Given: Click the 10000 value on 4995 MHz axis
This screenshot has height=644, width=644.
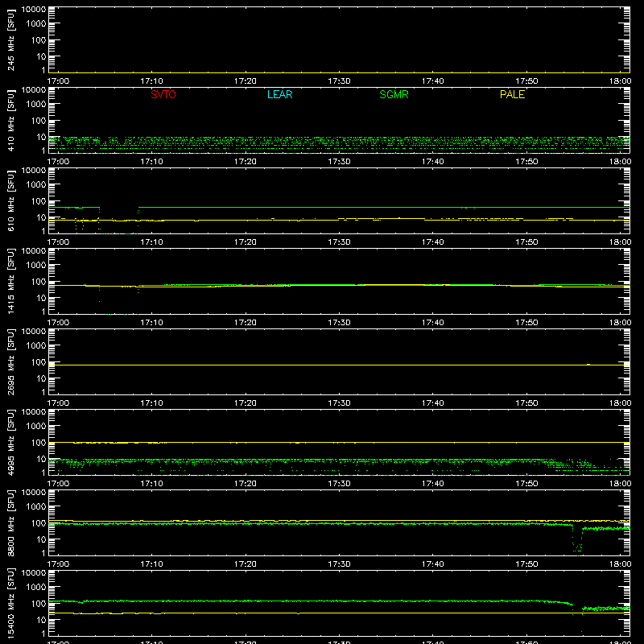Looking at the screenshot, I should point(34,412).
